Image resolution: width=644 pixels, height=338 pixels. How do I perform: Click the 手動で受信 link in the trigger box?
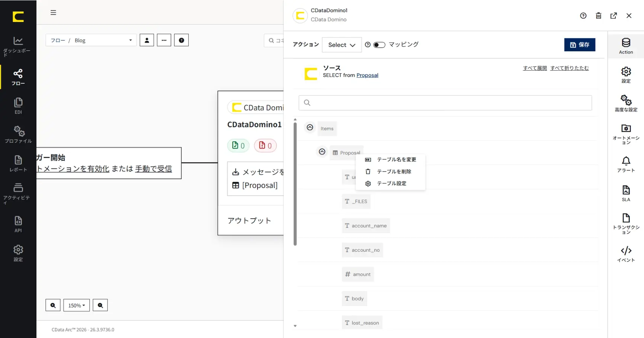tap(154, 169)
